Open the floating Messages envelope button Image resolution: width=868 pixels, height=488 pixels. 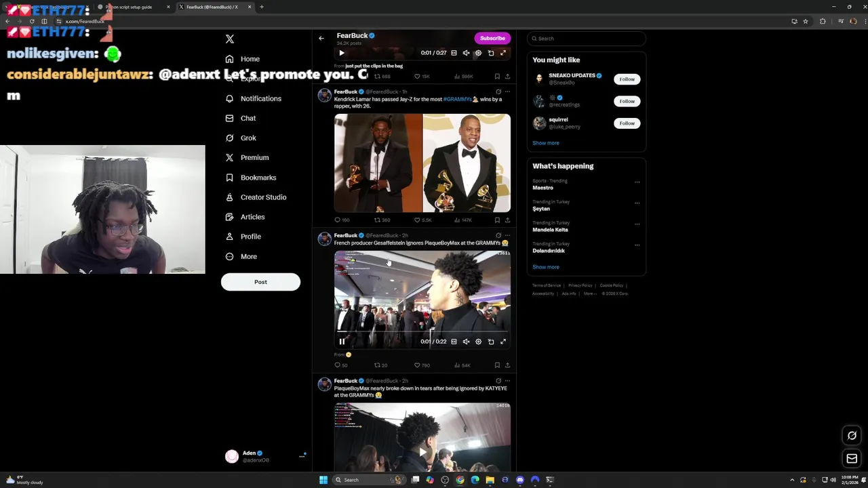pos(852,459)
